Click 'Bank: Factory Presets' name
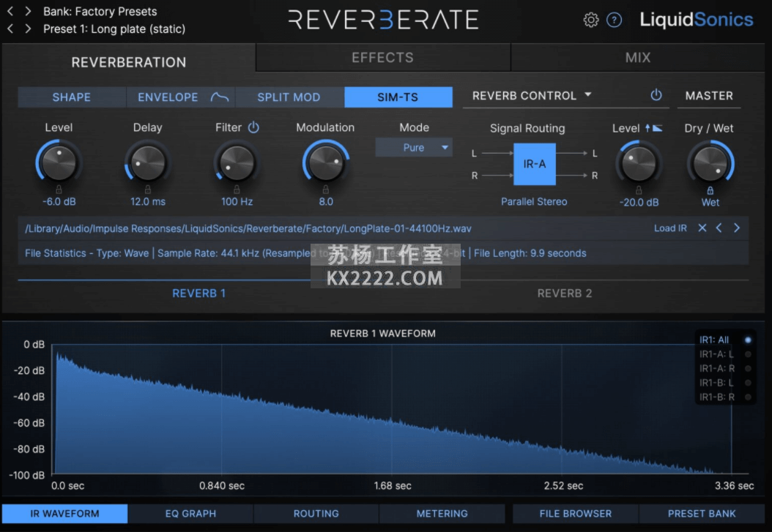772x532 pixels. pos(100,11)
